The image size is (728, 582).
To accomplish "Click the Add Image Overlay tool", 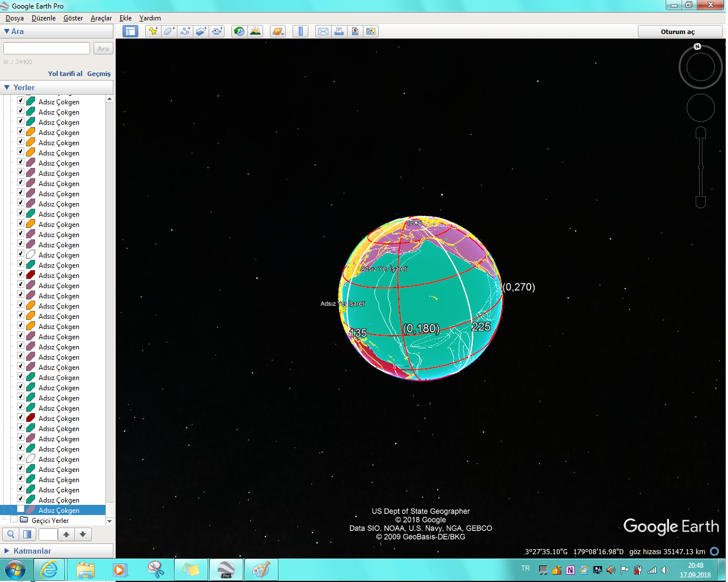I will point(201,31).
